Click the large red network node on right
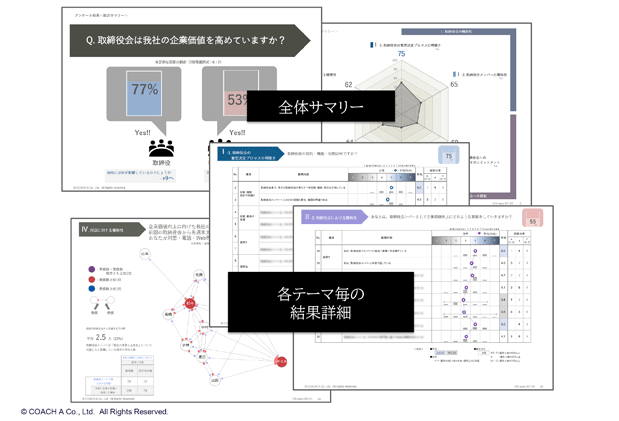The image size is (619, 421). tap(281, 360)
